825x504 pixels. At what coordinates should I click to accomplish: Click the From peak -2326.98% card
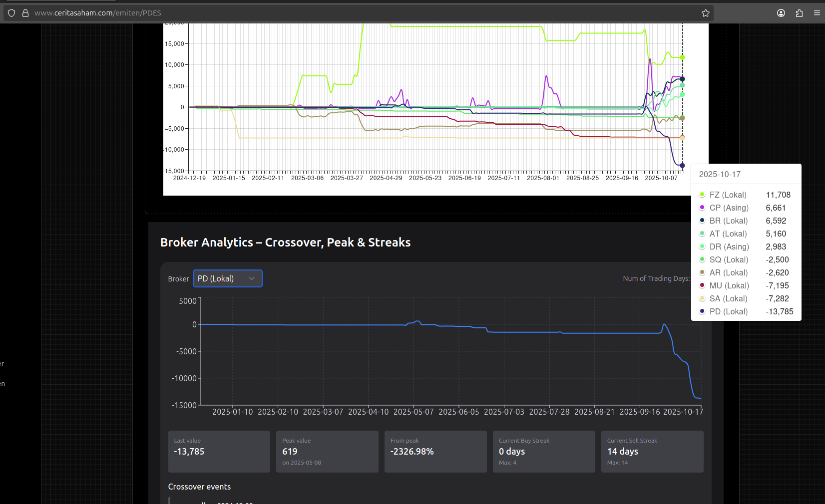[x=435, y=451]
